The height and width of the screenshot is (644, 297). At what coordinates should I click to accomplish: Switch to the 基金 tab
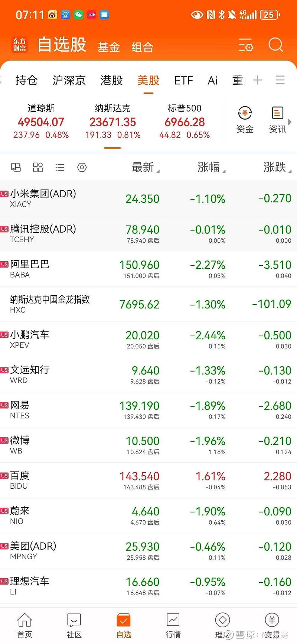click(108, 46)
